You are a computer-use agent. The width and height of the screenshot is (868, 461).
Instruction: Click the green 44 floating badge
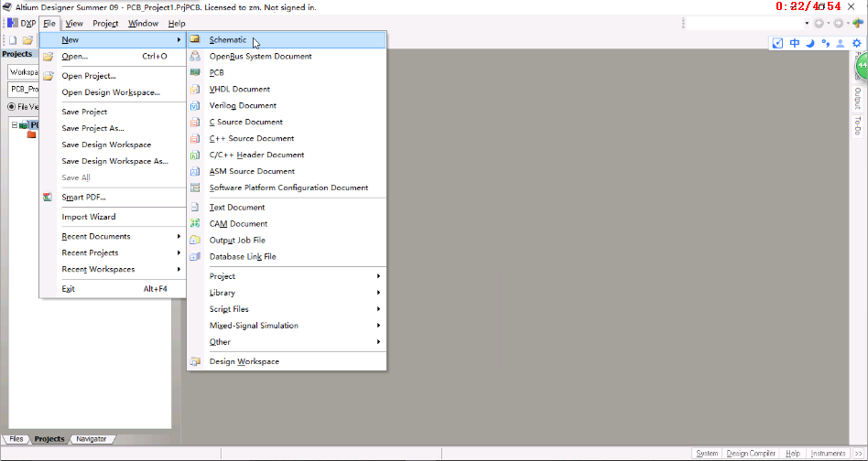862,66
